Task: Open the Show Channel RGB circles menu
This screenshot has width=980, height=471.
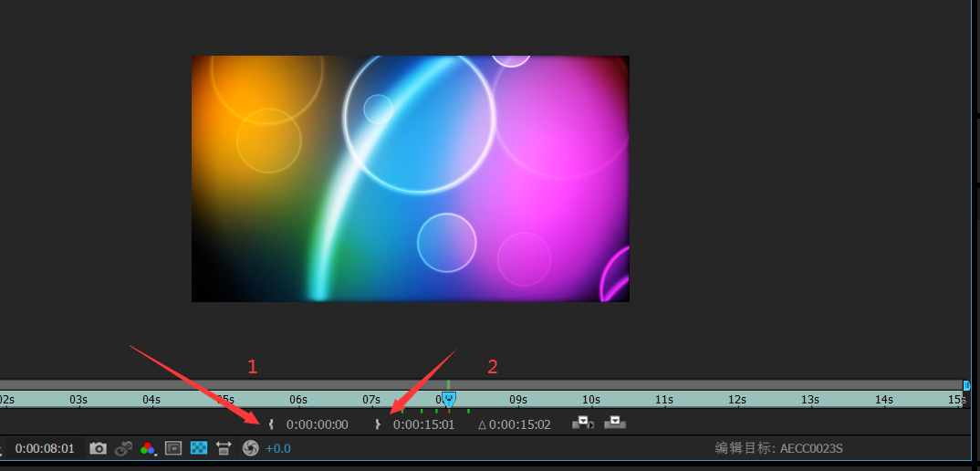Action: [148, 448]
